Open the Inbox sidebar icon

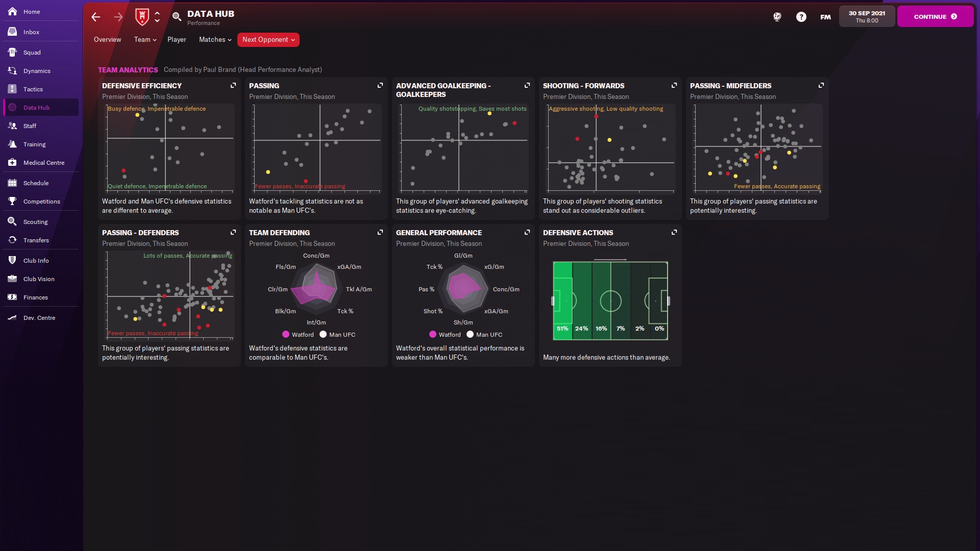coord(12,32)
